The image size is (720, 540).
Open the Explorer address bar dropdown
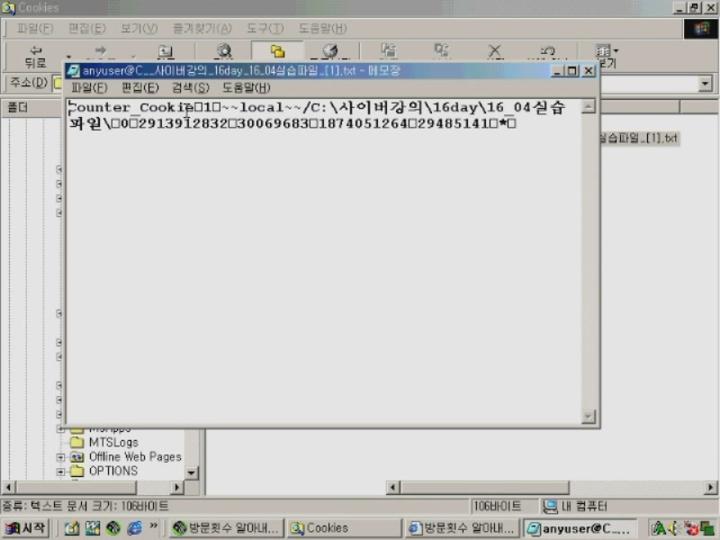click(705, 84)
